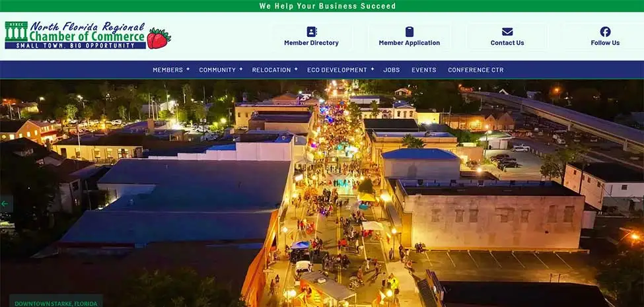Click the green columns building logo icon
The height and width of the screenshot is (307, 644).
click(x=16, y=31)
